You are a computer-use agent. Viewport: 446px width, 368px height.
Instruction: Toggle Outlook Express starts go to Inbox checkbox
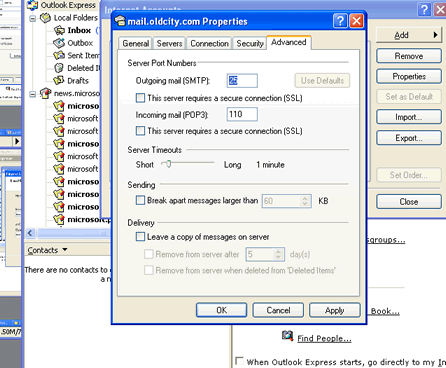(x=239, y=361)
